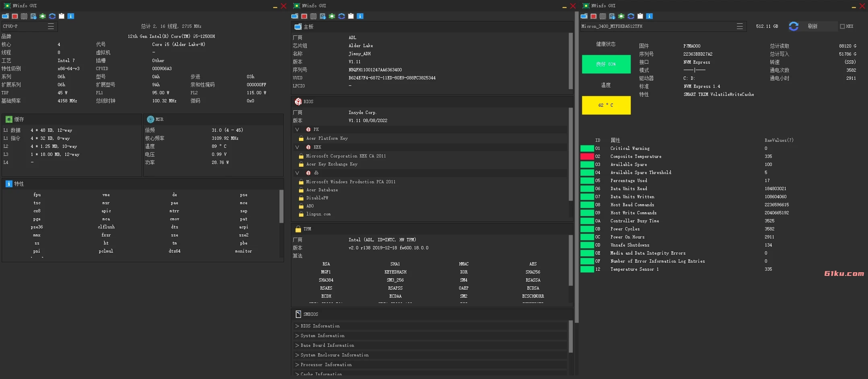Open the blue About info icon in the left window toolbar
Image resolution: width=868 pixels, height=379 pixels.
pyautogui.click(x=71, y=16)
